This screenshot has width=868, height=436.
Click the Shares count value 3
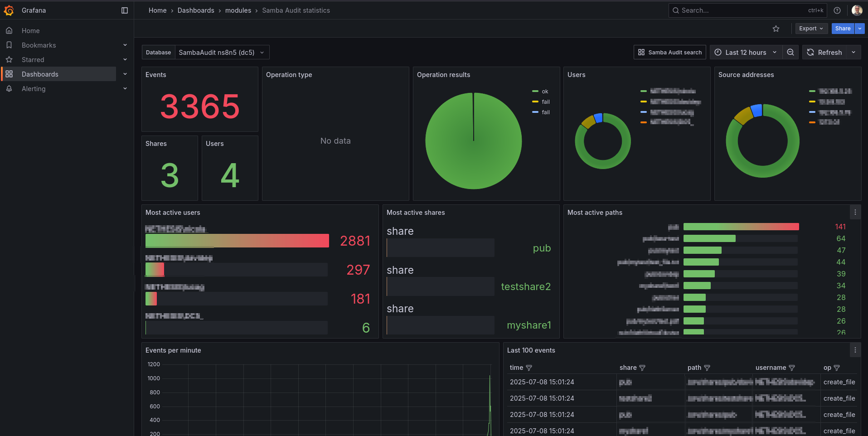170,175
